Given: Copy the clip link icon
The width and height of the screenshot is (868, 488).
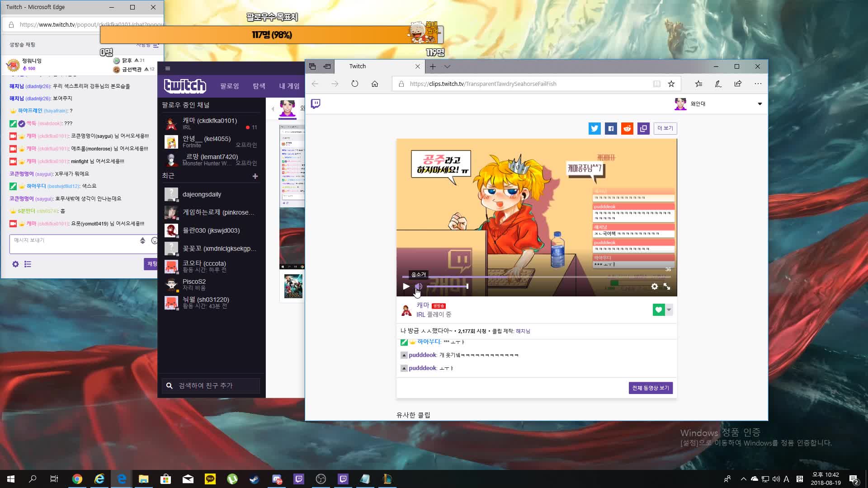Looking at the screenshot, I should click(x=643, y=128).
